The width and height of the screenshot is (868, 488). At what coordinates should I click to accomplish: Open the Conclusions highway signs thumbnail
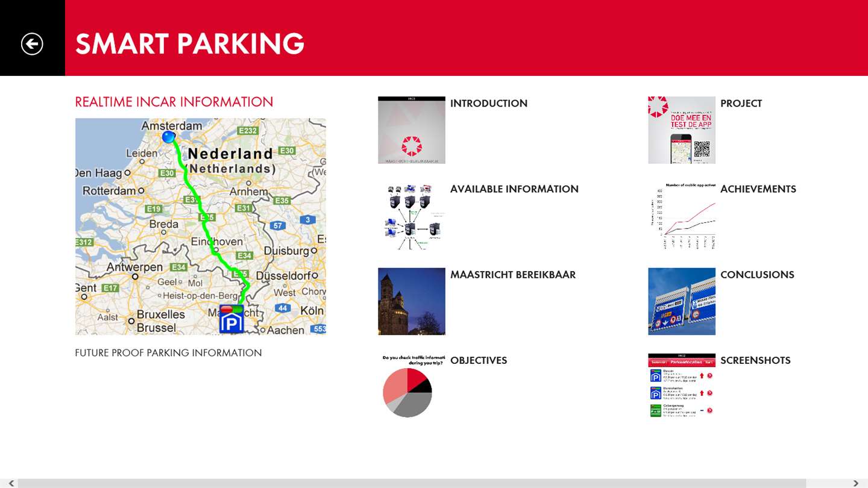682,301
